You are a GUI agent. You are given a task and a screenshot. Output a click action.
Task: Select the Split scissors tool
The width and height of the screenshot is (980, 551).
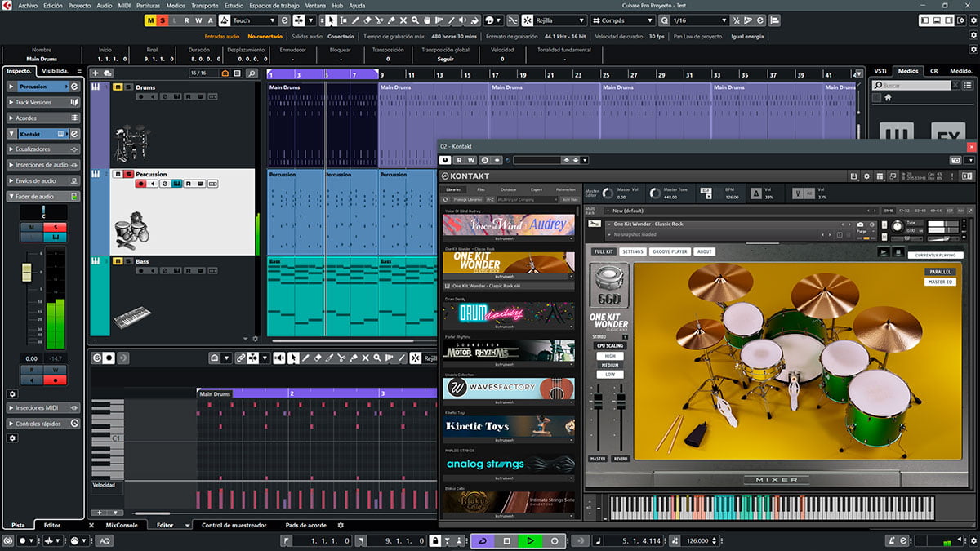[380, 20]
